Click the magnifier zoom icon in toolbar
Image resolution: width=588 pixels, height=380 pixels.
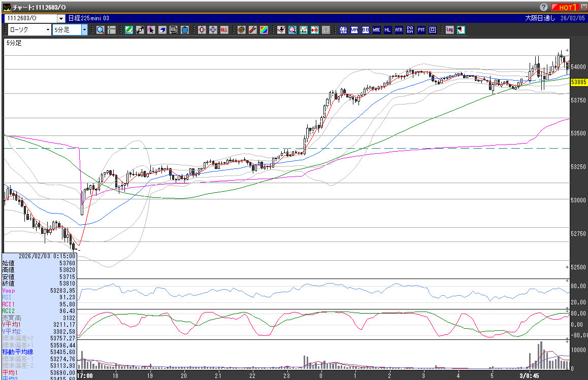click(x=101, y=30)
